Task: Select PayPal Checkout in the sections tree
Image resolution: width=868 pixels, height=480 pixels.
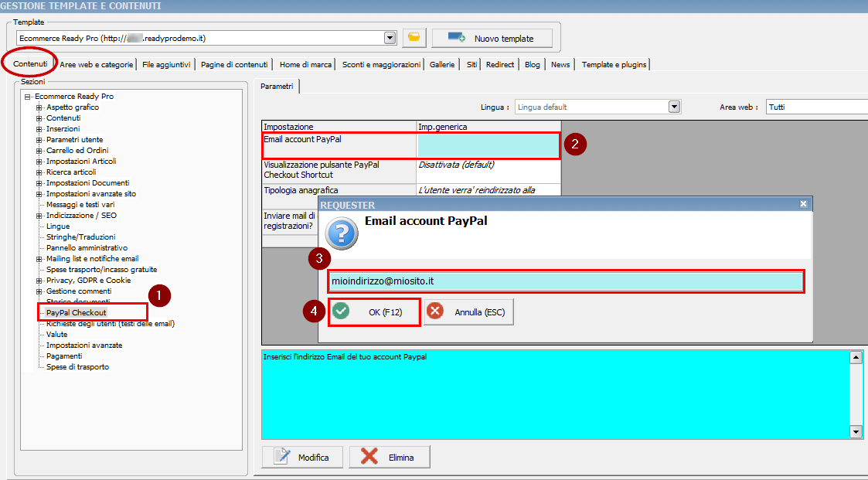Action: pos(77,312)
